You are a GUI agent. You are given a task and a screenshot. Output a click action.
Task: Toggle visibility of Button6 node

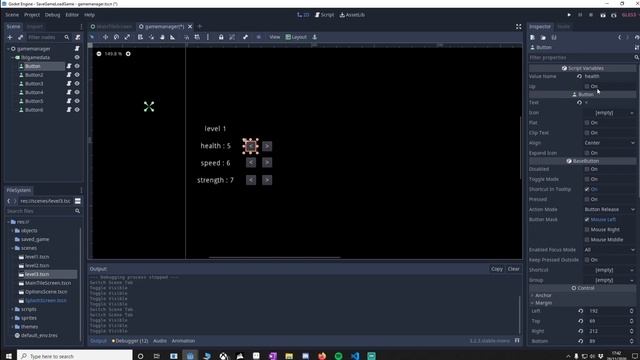pos(77,110)
